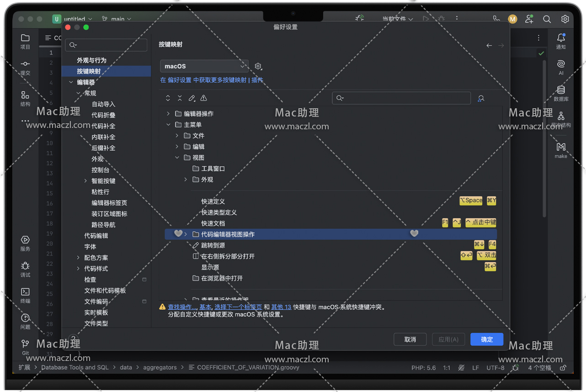The height and width of the screenshot is (392, 586).
Task: Show the 问题 (Problems) tool window
Action: coord(25,318)
